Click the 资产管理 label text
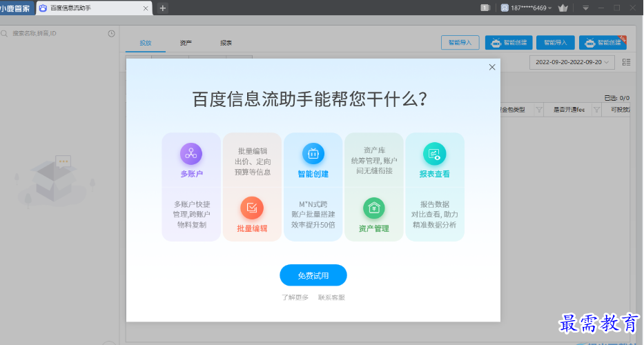The height and width of the screenshot is (345, 644). (373, 228)
